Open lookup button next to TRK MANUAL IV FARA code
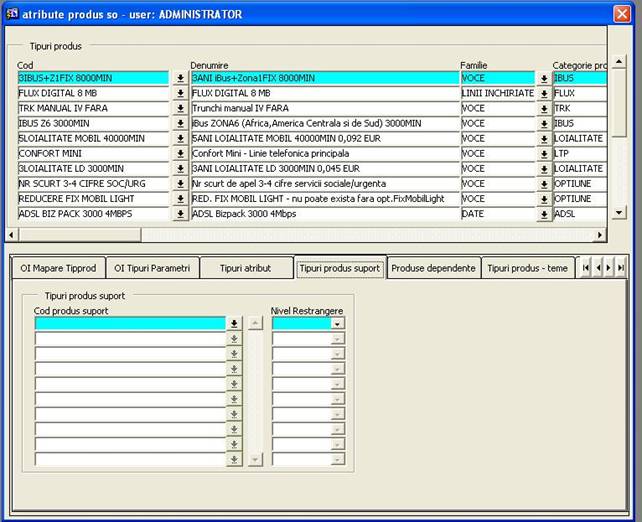642x522 pixels. point(180,108)
